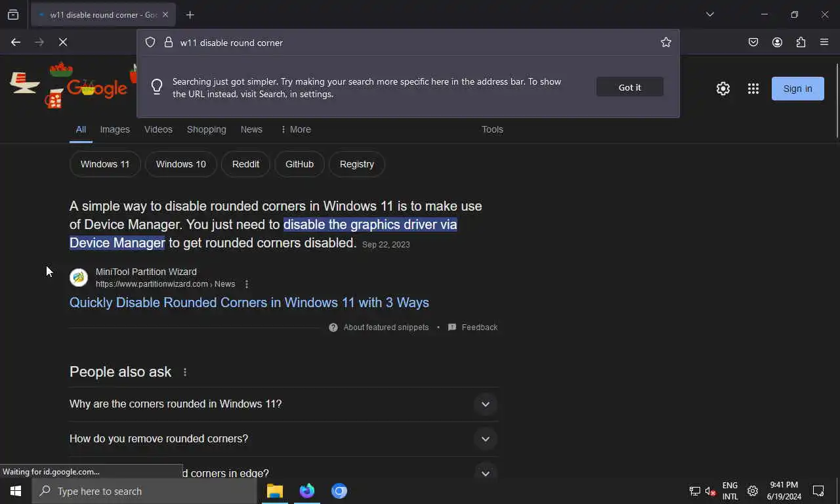Screen dimensions: 840x504
Task: Click About featured snippets link
Action: click(386, 327)
